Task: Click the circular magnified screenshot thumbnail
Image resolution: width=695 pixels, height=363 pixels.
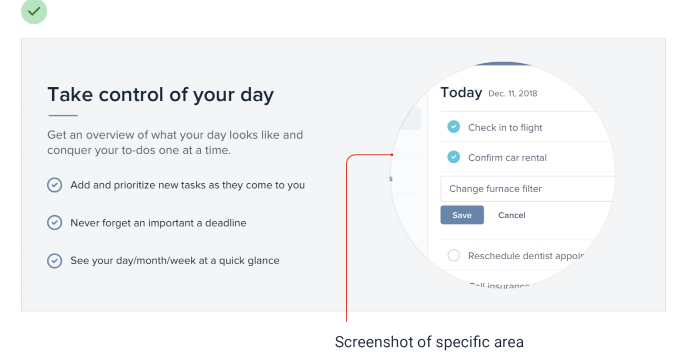Action: (x=503, y=175)
